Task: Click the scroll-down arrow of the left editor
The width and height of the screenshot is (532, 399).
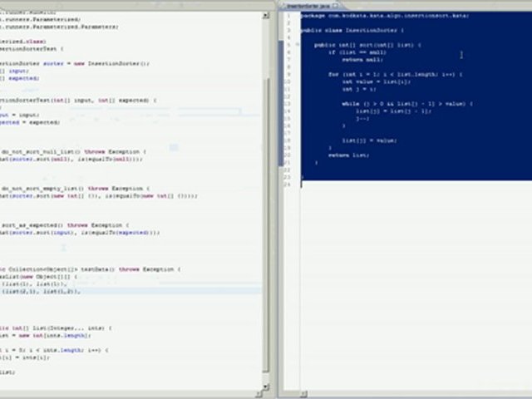Action: point(266,384)
